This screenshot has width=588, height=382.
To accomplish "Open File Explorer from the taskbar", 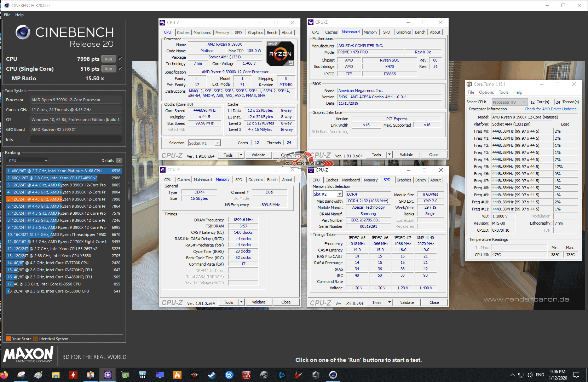I will click(56, 375).
